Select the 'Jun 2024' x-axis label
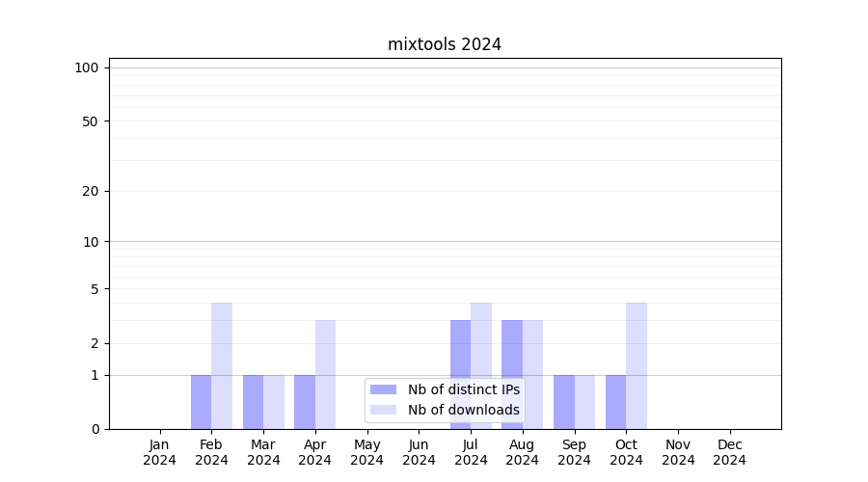Screen dimensions: 868x482 [x=419, y=452]
